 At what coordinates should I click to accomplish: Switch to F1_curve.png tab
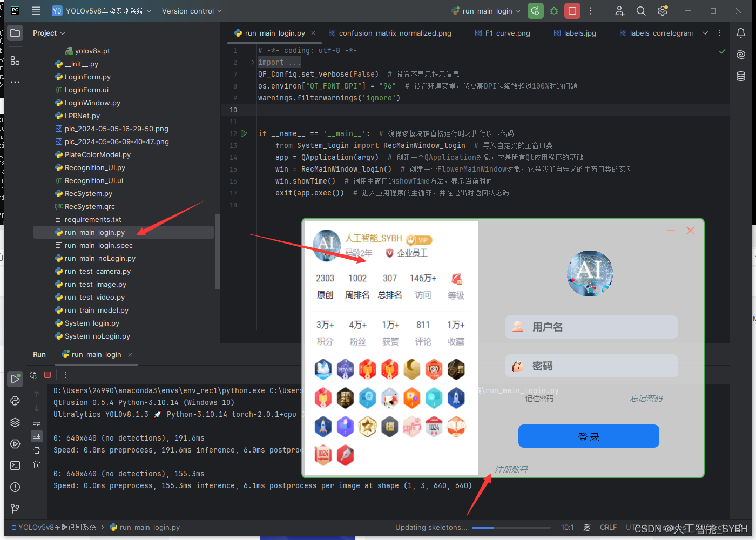(503, 33)
